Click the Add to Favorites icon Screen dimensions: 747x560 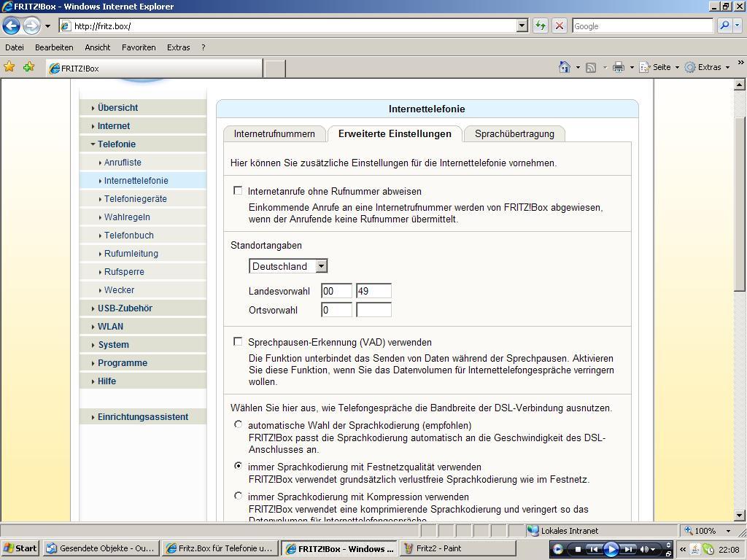(x=28, y=67)
